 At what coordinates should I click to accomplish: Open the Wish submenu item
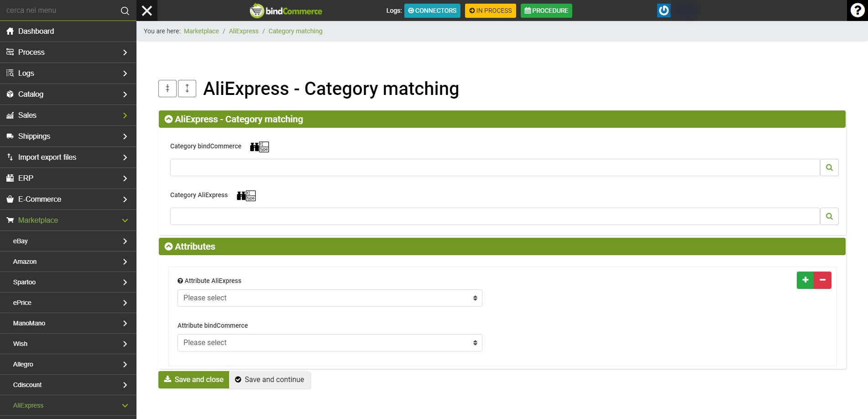68,344
